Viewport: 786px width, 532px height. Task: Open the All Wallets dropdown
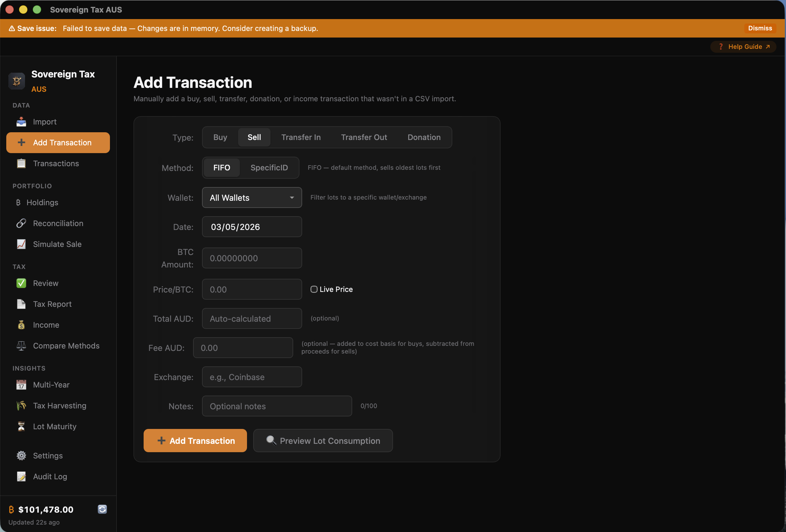(x=252, y=197)
